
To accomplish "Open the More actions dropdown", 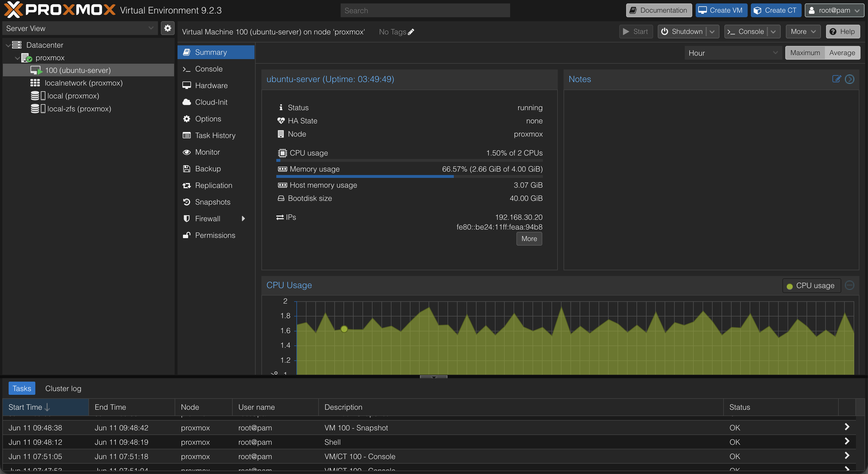I will [x=803, y=32].
